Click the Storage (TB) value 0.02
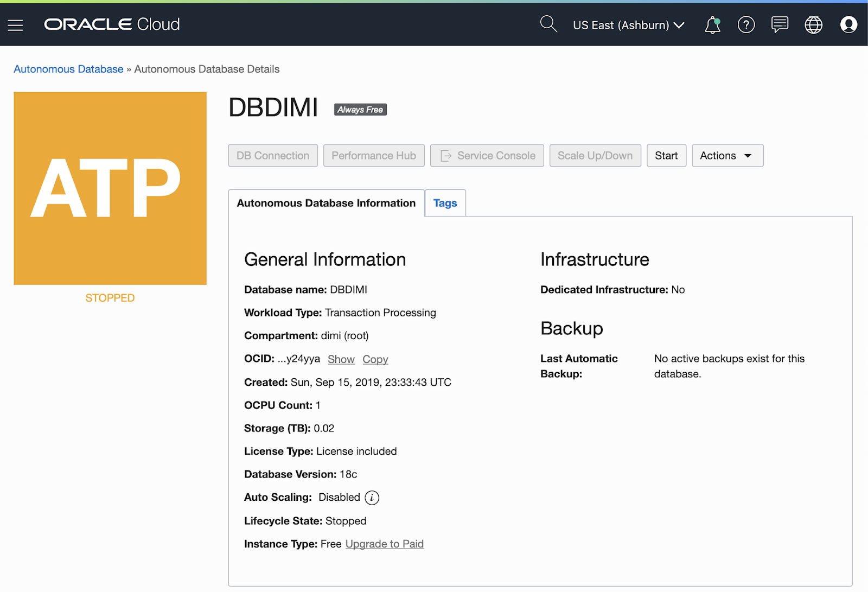 (324, 429)
